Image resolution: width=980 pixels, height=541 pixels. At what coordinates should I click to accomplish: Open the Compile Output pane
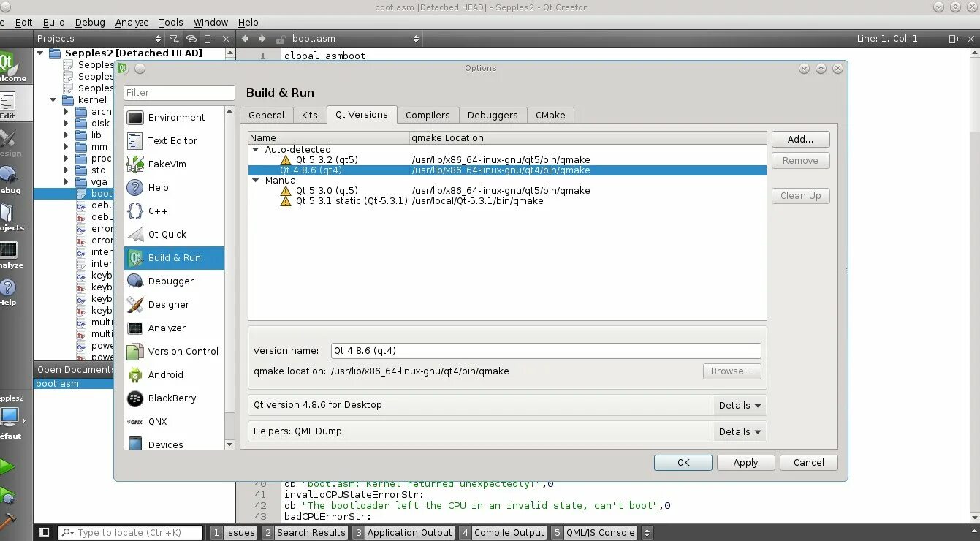[x=504, y=532]
